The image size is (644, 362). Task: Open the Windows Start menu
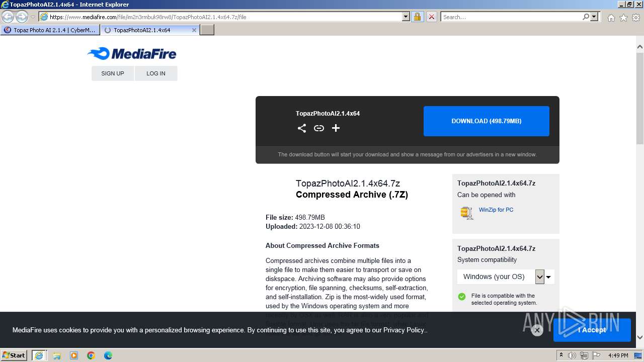[14, 355]
